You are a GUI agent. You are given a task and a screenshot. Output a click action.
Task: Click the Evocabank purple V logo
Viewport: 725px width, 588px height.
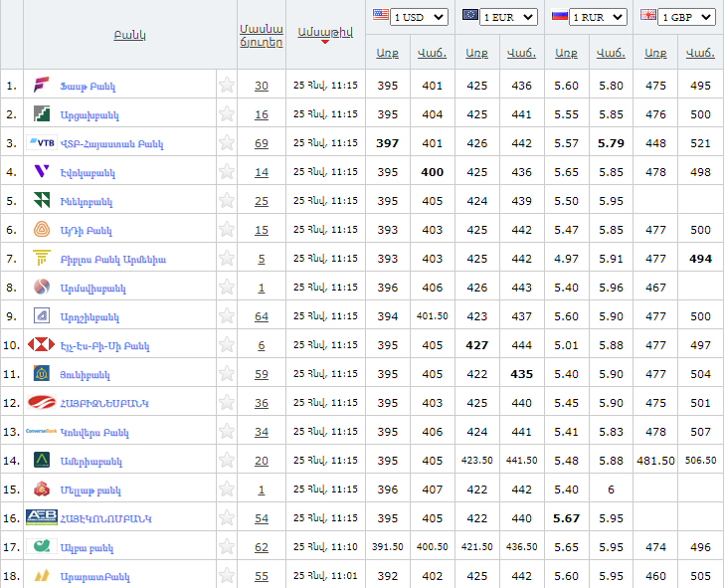(42, 172)
